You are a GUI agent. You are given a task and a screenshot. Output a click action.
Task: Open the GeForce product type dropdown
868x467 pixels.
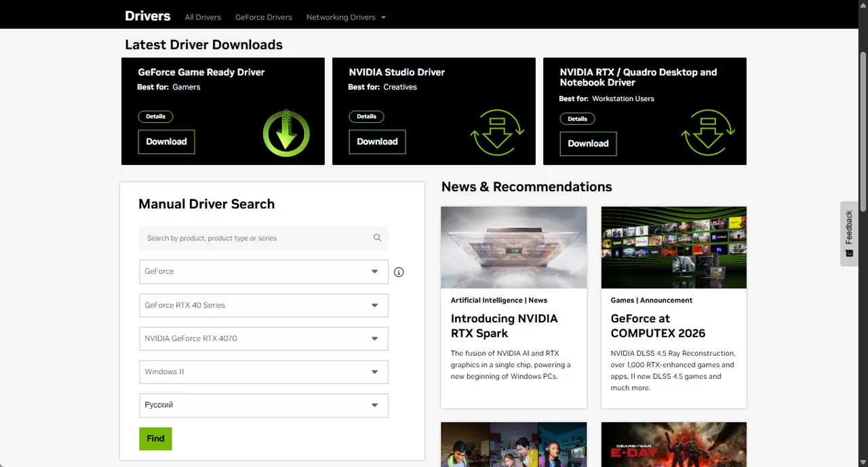[264, 272]
